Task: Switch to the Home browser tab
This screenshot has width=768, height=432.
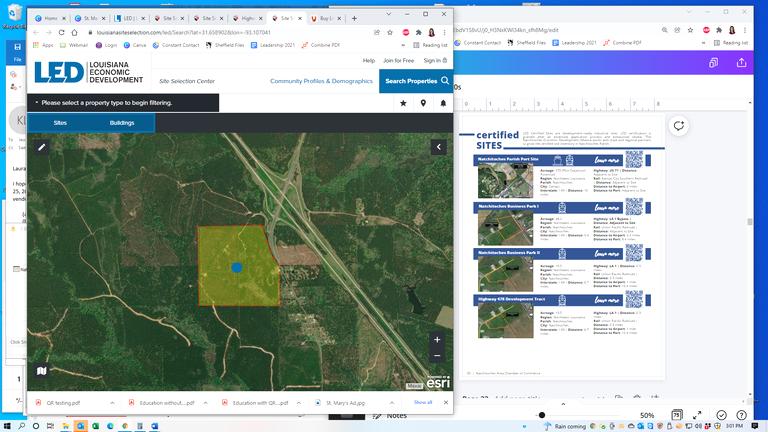Action: [50, 18]
